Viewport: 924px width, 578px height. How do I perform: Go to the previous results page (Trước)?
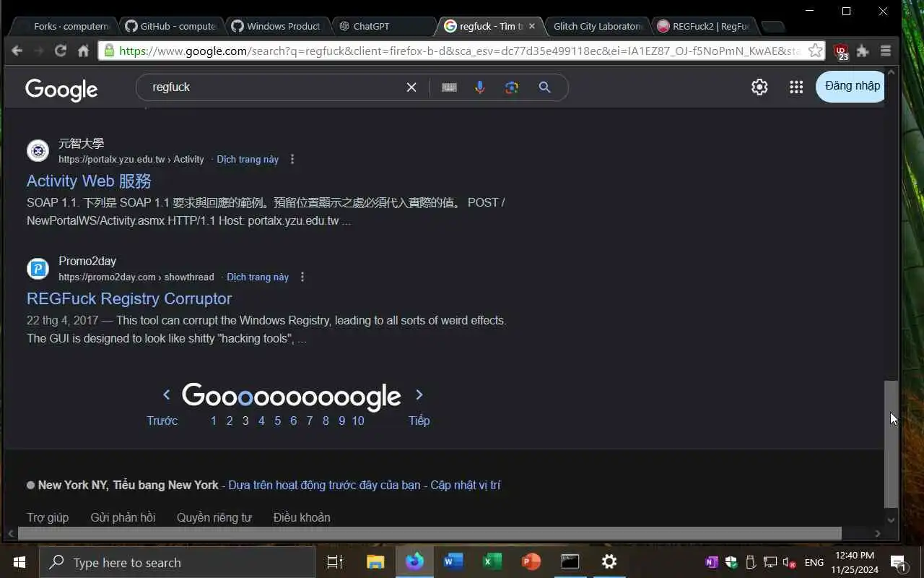click(162, 420)
